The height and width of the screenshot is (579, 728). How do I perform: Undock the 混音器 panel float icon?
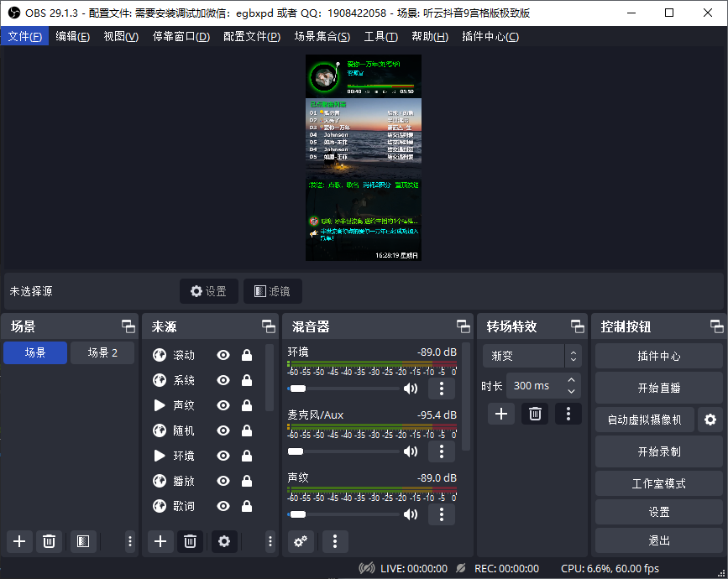463,326
